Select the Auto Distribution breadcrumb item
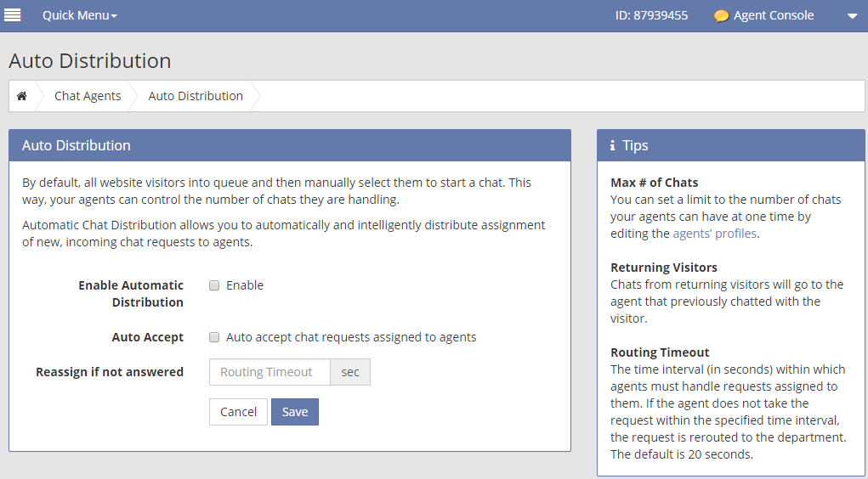The height and width of the screenshot is (479, 868). tap(196, 96)
